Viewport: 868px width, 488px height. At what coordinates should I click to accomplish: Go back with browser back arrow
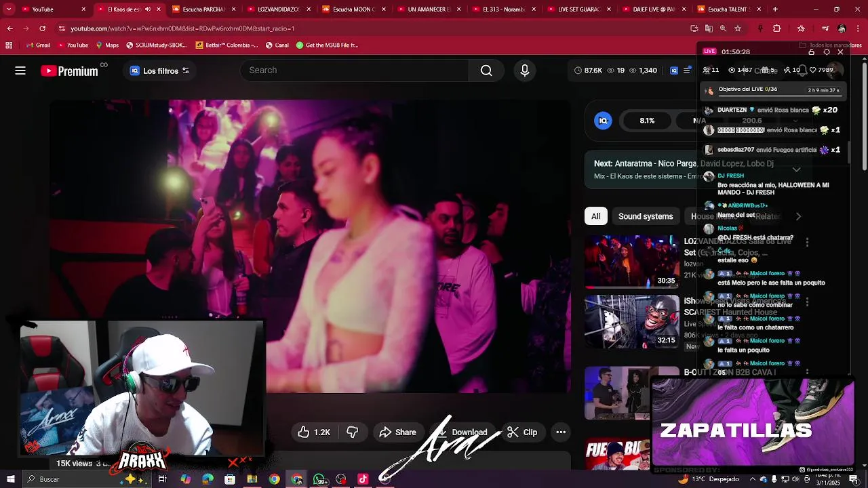(x=9, y=28)
